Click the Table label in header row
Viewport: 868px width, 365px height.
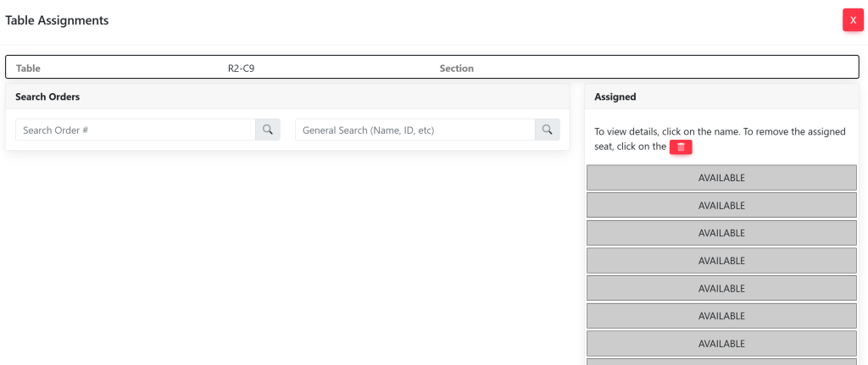(28, 68)
